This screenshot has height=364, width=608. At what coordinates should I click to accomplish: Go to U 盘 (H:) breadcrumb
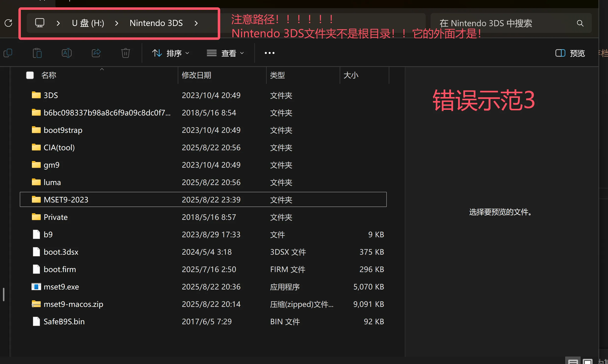pos(88,23)
